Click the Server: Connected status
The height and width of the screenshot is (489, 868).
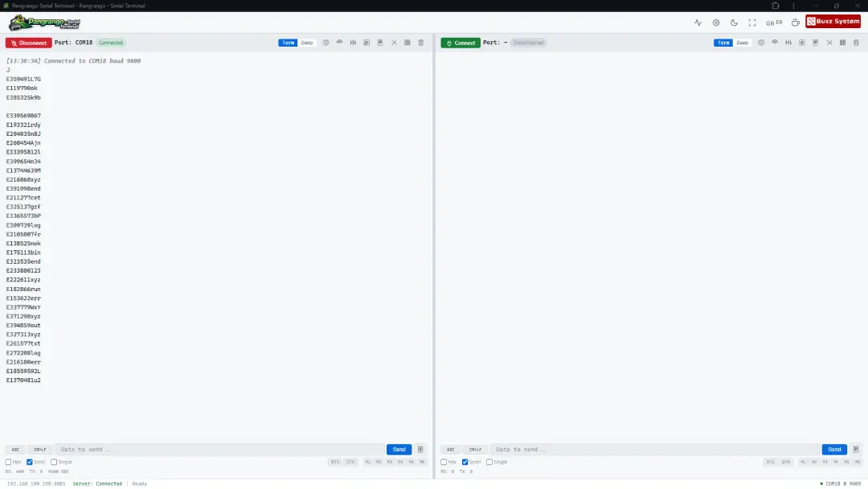point(97,483)
